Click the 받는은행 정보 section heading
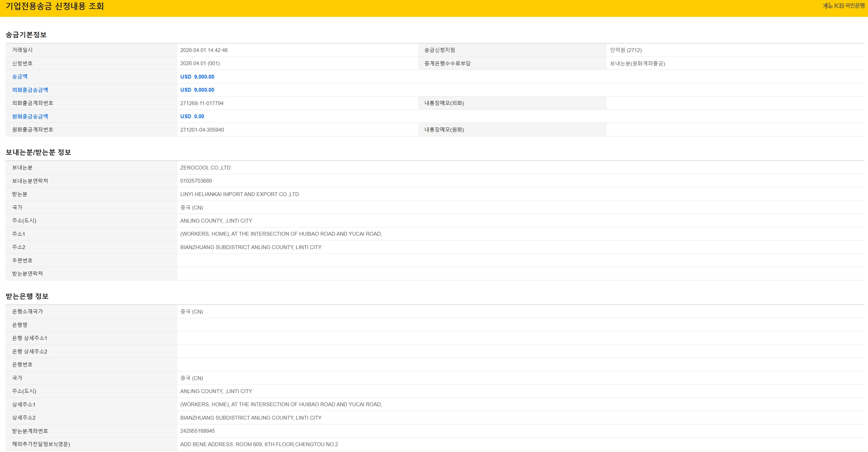This screenshot has width=868, height=452. (27, 296)
